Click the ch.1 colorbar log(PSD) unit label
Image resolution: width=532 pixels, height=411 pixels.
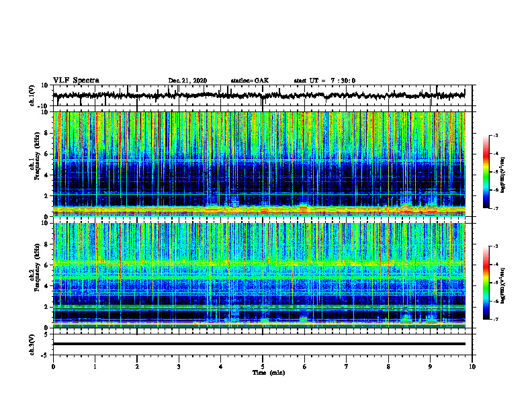[x=503, y=175]
